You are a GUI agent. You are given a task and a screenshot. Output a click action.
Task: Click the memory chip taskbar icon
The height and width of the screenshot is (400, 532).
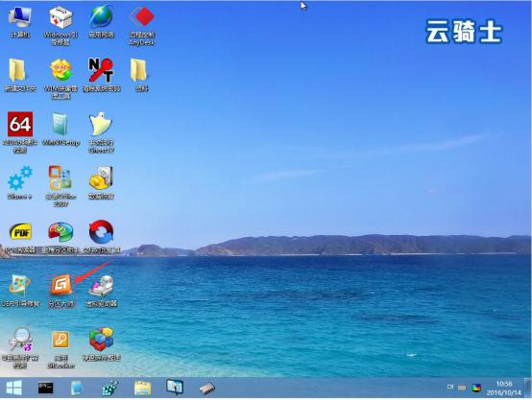(207, 388)
